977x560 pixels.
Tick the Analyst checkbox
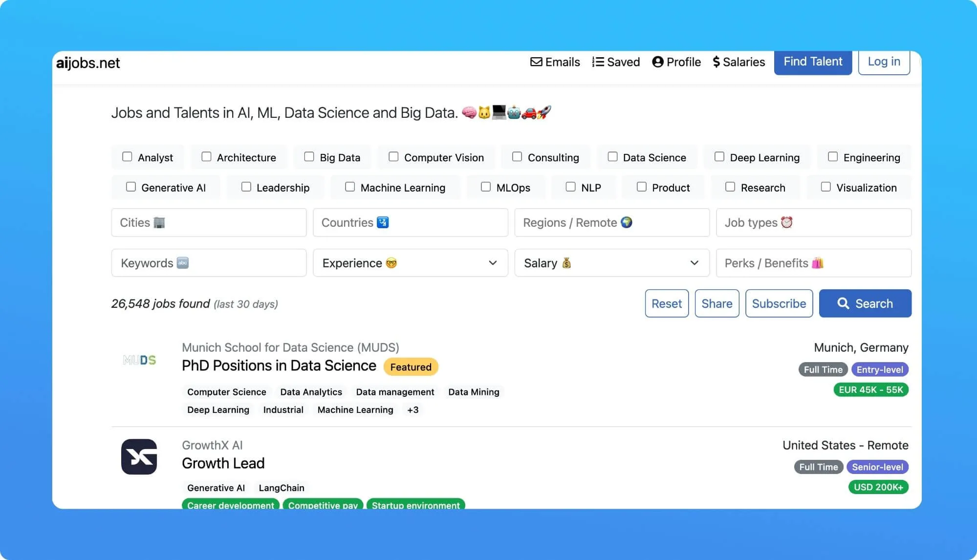click(127, 156)
